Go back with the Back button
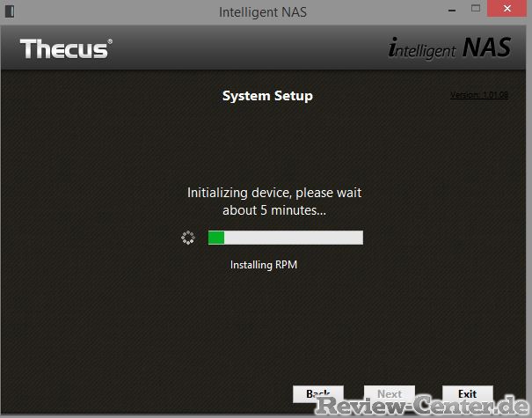Viewport: 532px width, 418px height. click(x=318, y=394)
